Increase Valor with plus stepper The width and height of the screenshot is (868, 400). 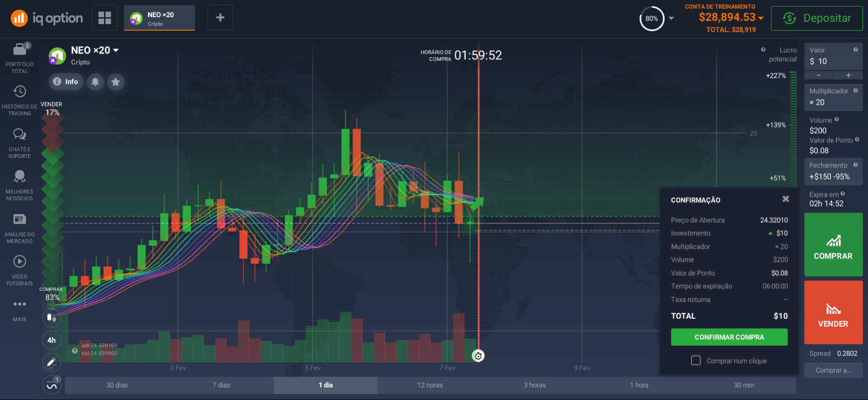tap(848, 75)
